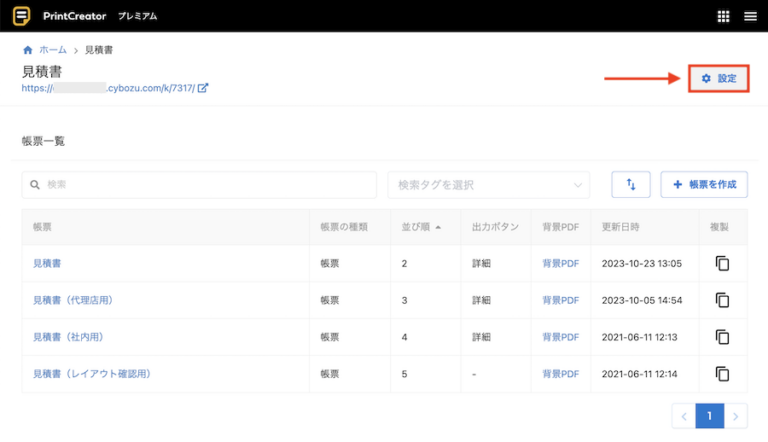Click the PrintCreator logo icon
The image size is (768, 442).
21,16
